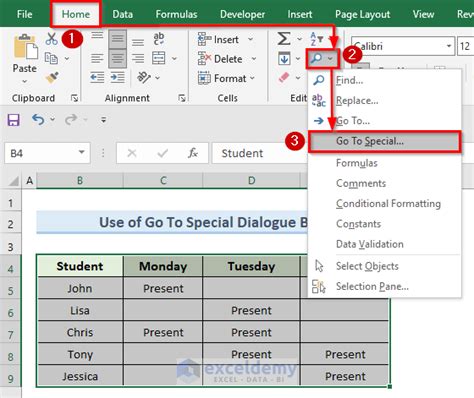Open Selection Pane... from the menu
The height and width of the screenshot is (398, 474).
(385, 286)
